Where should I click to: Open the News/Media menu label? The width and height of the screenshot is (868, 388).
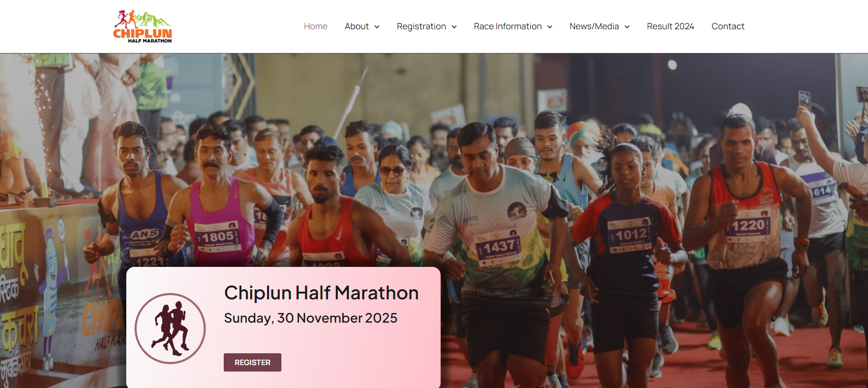594,27
